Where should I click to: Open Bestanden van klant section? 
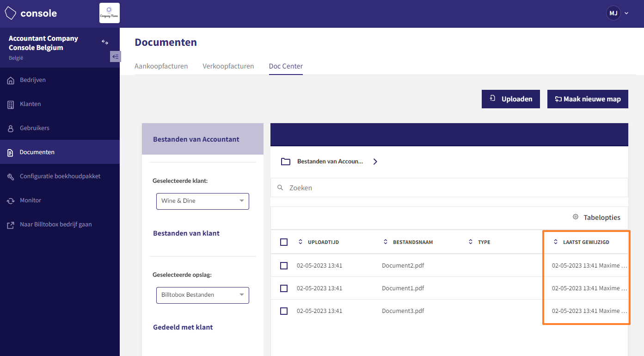186,233
